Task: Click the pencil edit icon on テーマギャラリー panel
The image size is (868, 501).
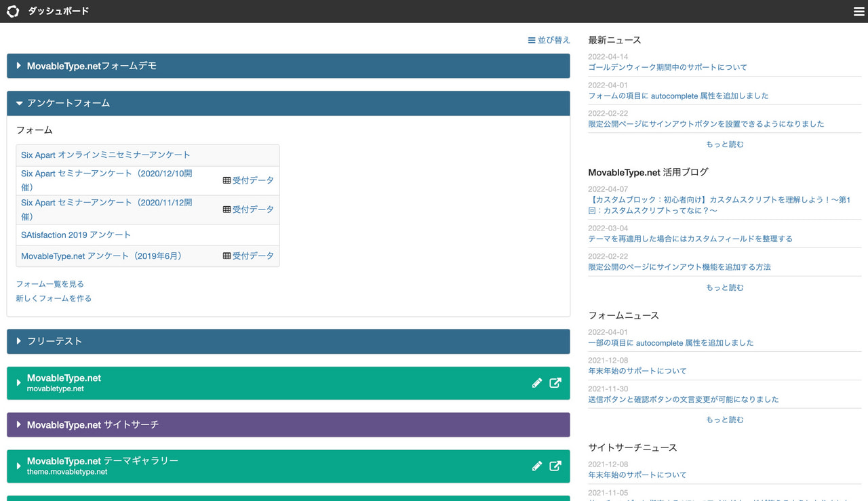Action: pyautogui.click(x=536, y=466)
